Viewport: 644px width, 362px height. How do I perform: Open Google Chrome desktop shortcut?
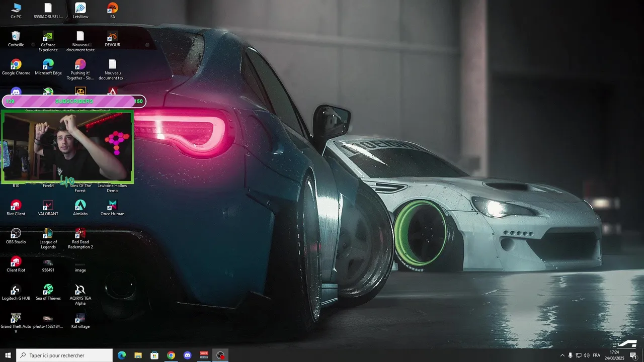tap(16, 67)
